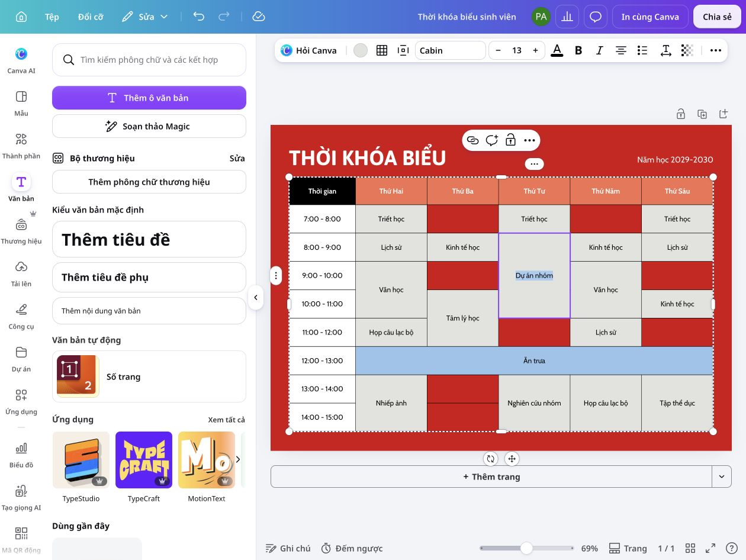Open Đổi cỡ resize menu
The image size is (746, 560).
point(91,17)
